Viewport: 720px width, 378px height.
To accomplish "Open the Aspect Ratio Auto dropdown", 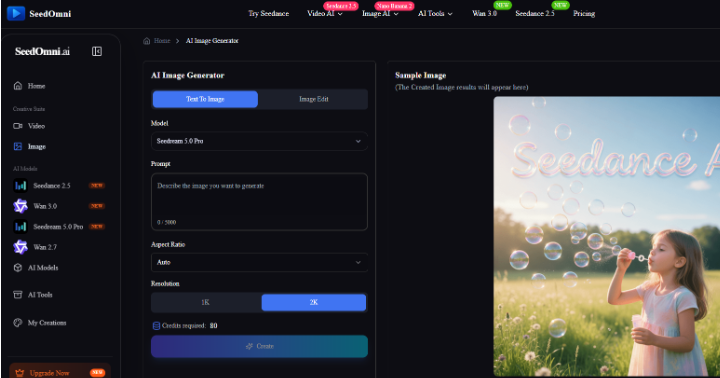I will tap(259, 262).
